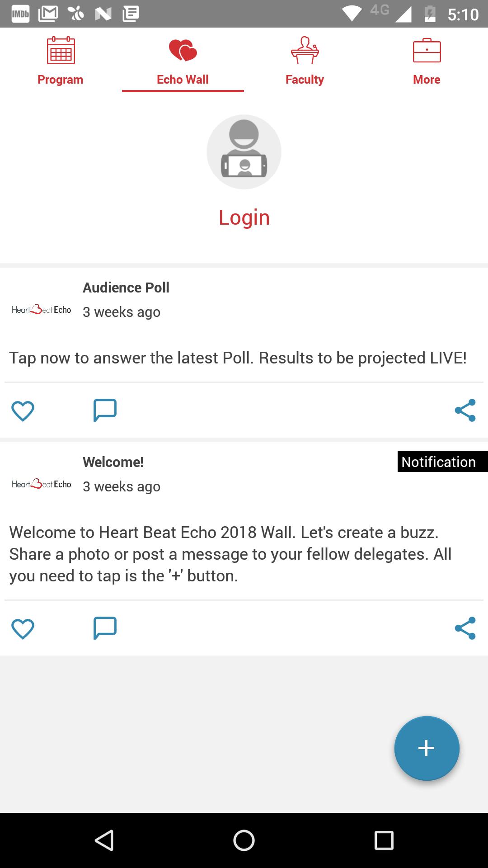Like the Welcome! post

click(23, 628)
